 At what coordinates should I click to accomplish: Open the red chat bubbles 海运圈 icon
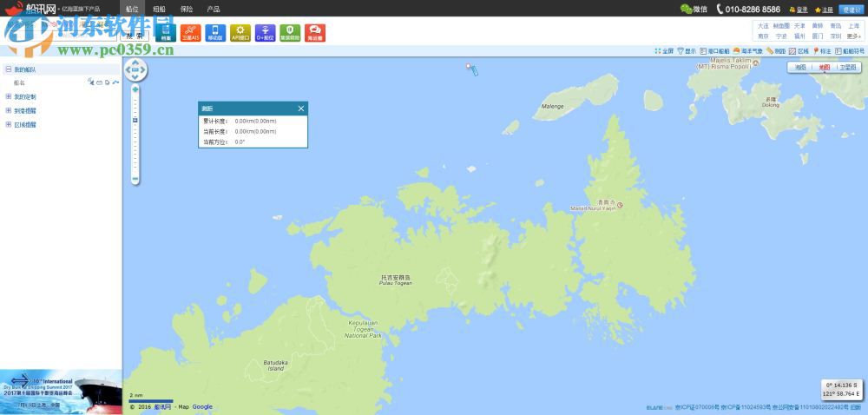click(x=315, y=33)
